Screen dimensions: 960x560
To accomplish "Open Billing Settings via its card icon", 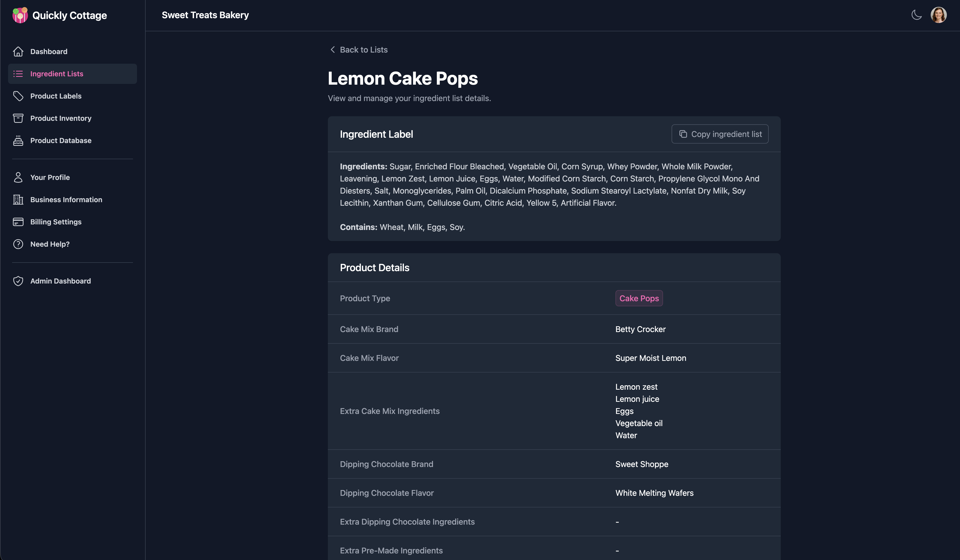I will coord(19,222).
